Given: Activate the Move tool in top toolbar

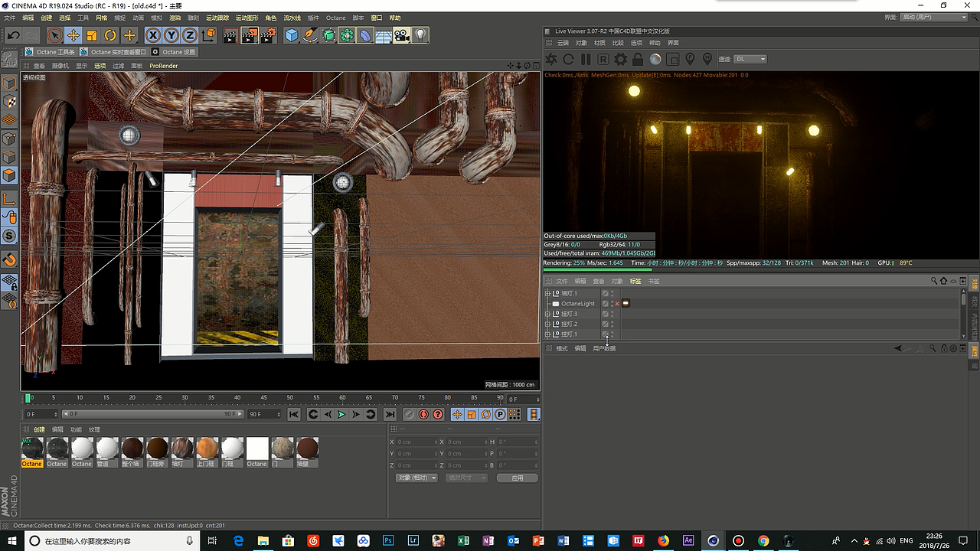Looking at the screenshot, I should pos(73,35).
